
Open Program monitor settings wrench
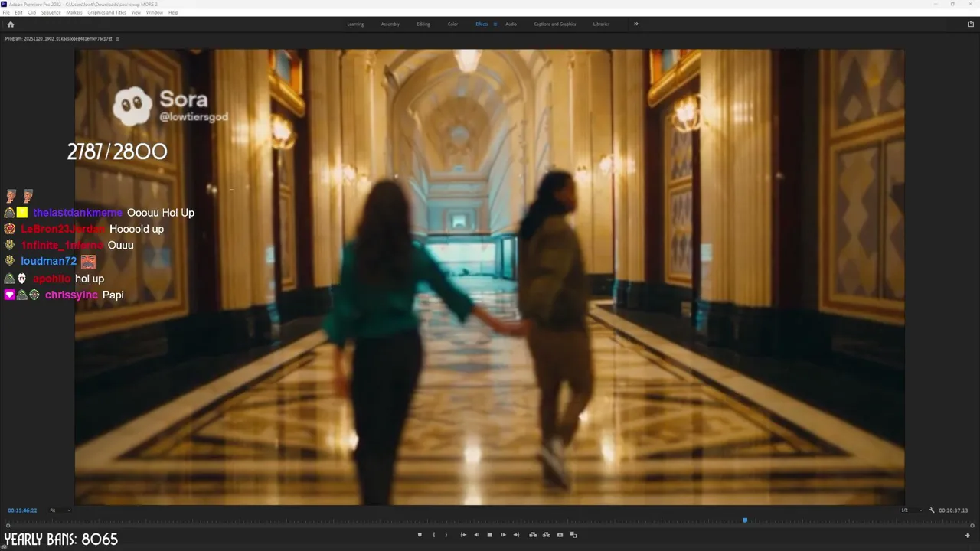(932, 510)
